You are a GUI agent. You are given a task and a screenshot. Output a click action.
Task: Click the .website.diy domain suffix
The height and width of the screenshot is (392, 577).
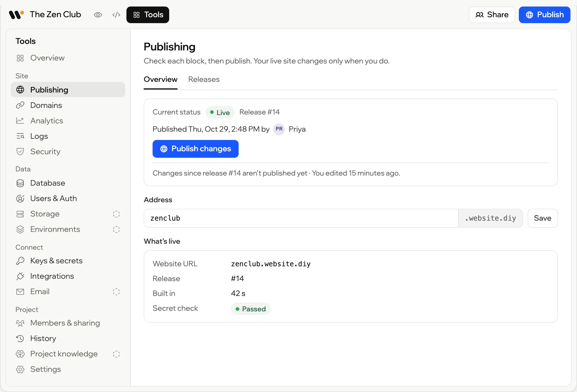pos(491,218)
